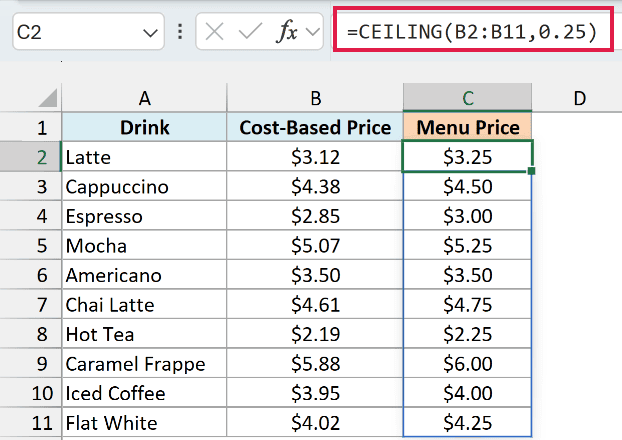Image resolution: width=622 pixels, height=440 pixels.
Task: Click the $3.12 cost price cell
Action: (x=315, y=157)
